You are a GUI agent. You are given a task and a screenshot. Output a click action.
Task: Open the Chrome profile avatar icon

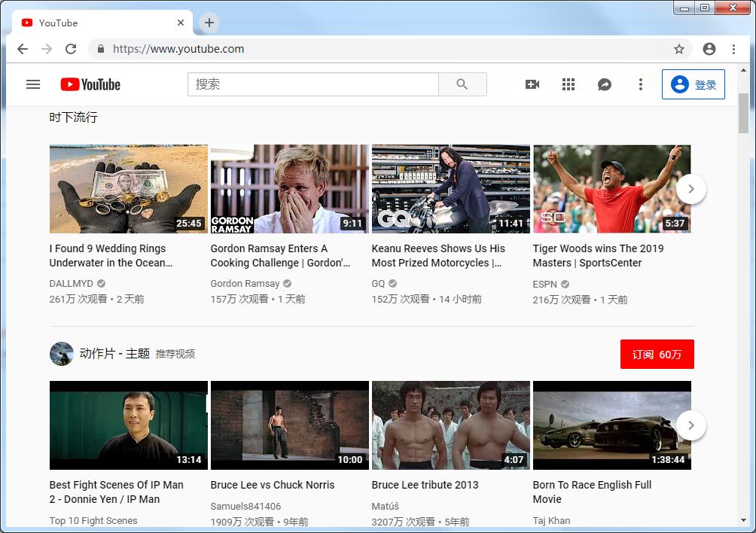tap(709, 49)
